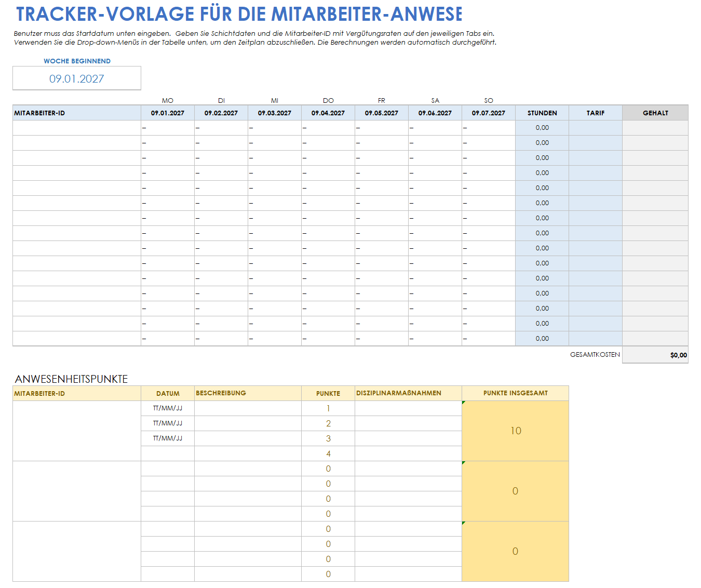Image resolution: width=701 pixels, height=588 pixels.
Task: Select the 09.05.2027 column header
Action: click(x=382, y=113)
